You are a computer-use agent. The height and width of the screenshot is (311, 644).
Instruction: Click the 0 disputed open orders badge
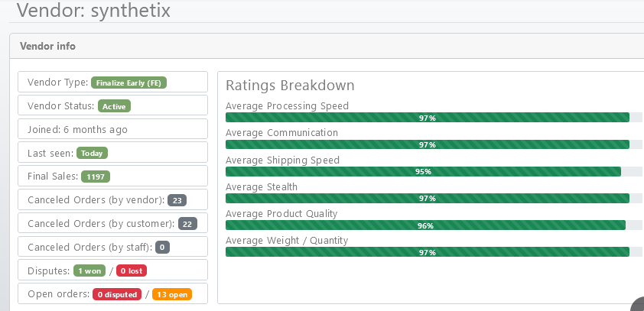(116, 294)
